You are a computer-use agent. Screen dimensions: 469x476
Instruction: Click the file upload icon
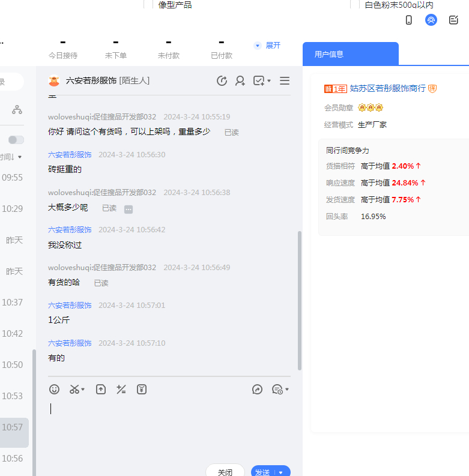(101, 390)
